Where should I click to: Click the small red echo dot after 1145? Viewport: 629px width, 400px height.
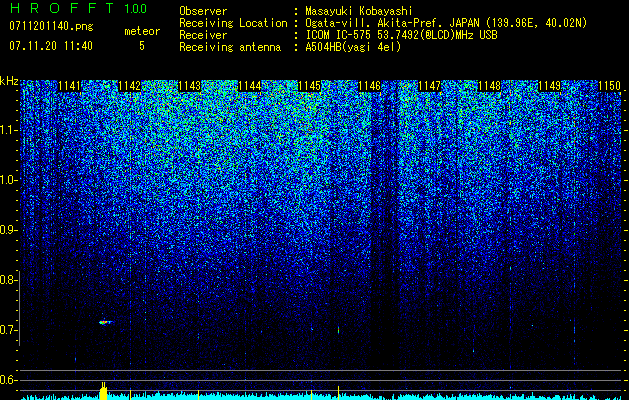[x=339, y=330]
